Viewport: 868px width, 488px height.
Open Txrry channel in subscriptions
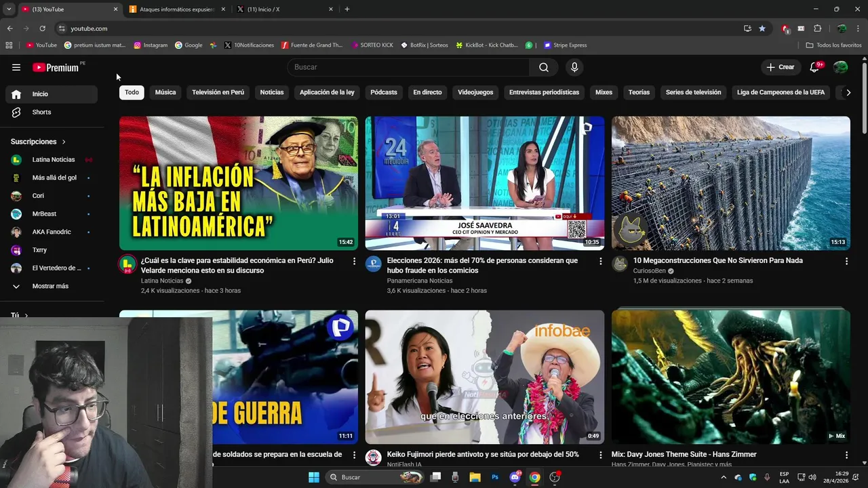coord(52,250)
